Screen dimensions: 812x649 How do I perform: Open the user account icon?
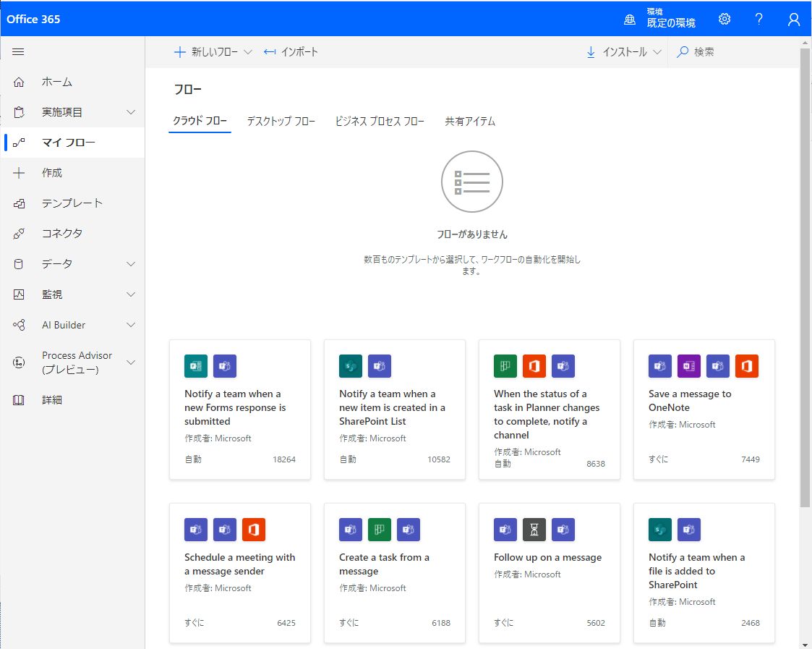click(794, 20)
